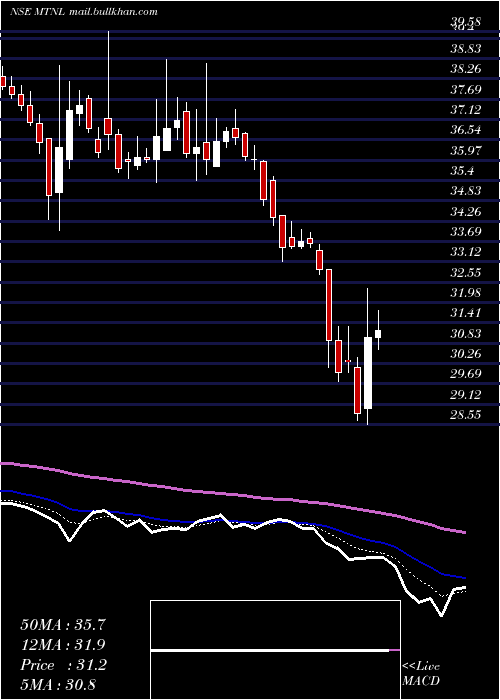Click the 37.12 price label
500x700 pixels.
pos(466,109)
